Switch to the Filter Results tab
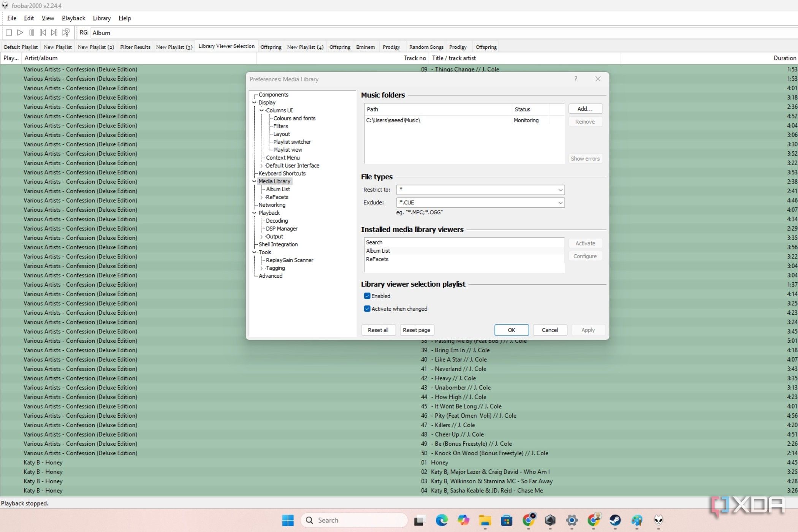The height and width of the screenshot is (532, 798). pyautogui.click(x=135, y=47)
